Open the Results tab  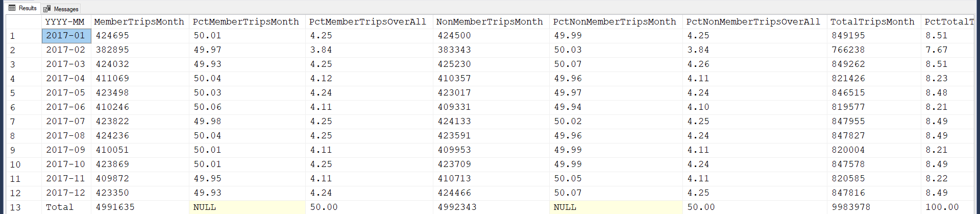(x=27, y=8)
